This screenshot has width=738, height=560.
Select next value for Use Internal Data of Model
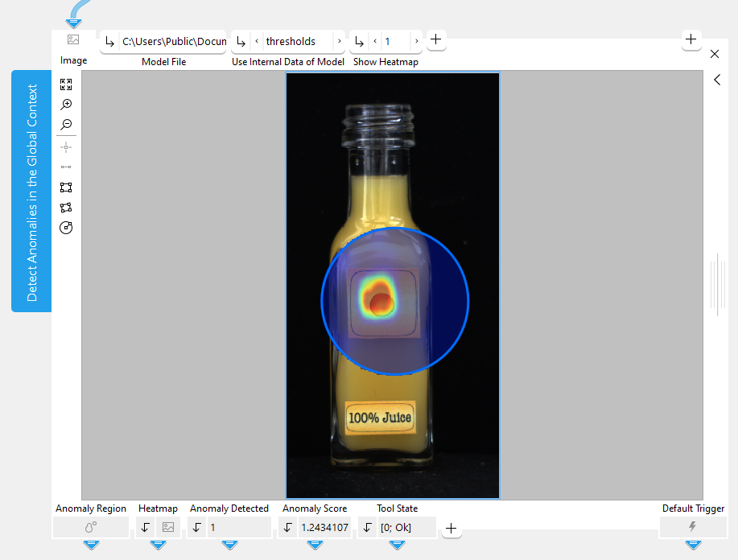[x=339, y=41]
